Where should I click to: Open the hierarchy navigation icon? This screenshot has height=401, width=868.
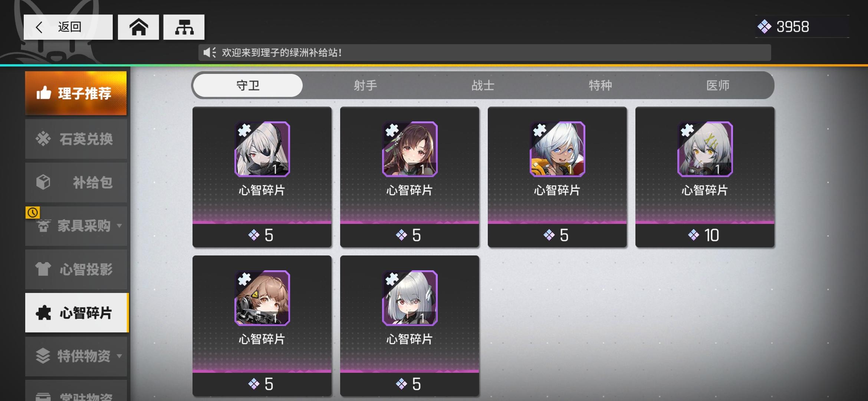coord(184,27)
